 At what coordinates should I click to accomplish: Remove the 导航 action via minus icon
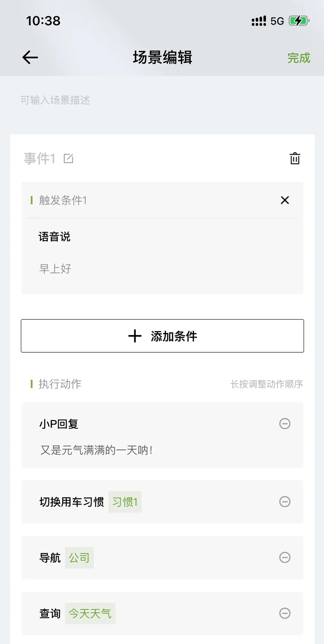tap(285, 557)
